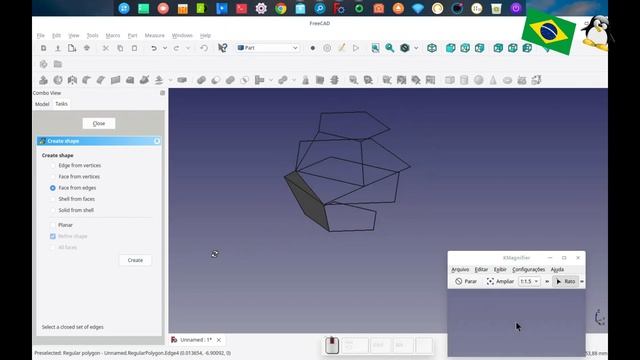This screenshot has height=360, width=640.
Task: Click the Part Fillet tool icon
Action: click(x=87, y=80)
